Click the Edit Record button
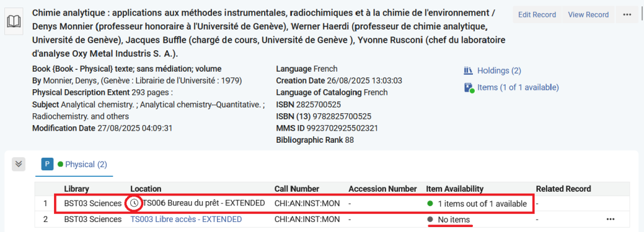This screenshot has height=232, width=644. coord(537,15)
